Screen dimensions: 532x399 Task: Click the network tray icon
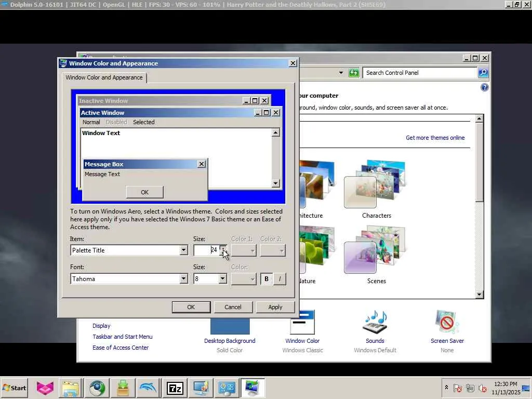(470, 388)
